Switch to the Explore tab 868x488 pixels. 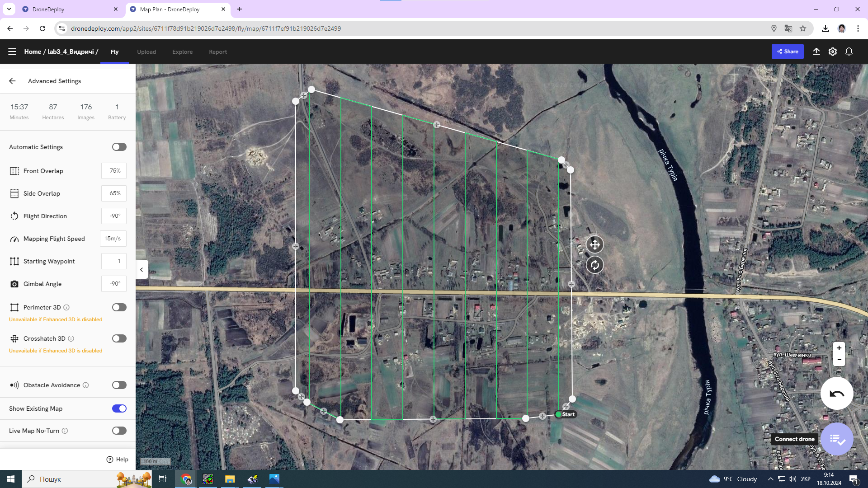coord(182,52)
